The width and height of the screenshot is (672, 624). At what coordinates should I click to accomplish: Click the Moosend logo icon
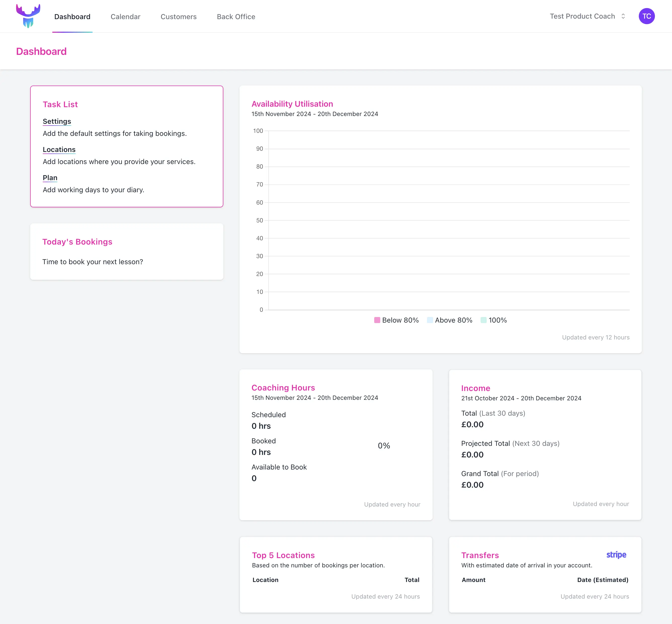[29, 16]
